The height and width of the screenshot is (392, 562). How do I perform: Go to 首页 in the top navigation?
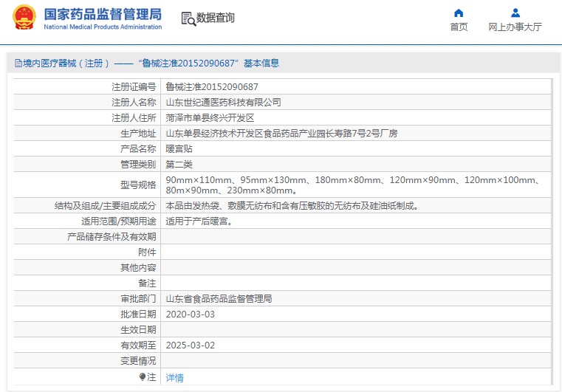point(459,27)
